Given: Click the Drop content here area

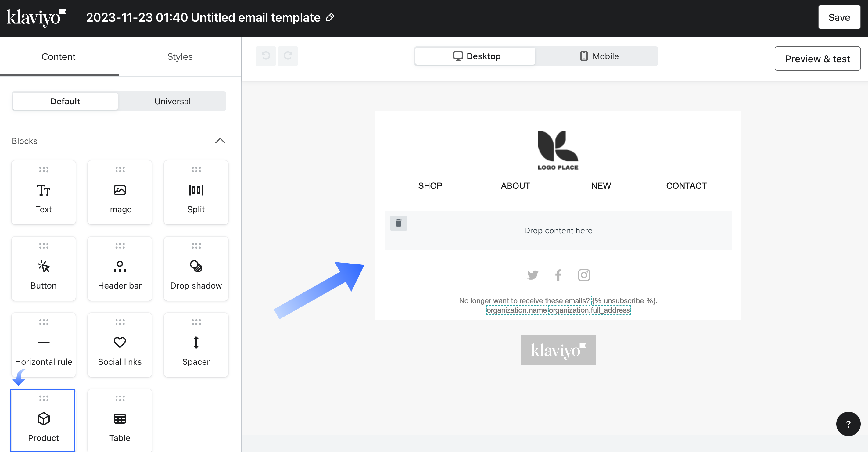Looking at the screenshot, I should pos(558,231).
